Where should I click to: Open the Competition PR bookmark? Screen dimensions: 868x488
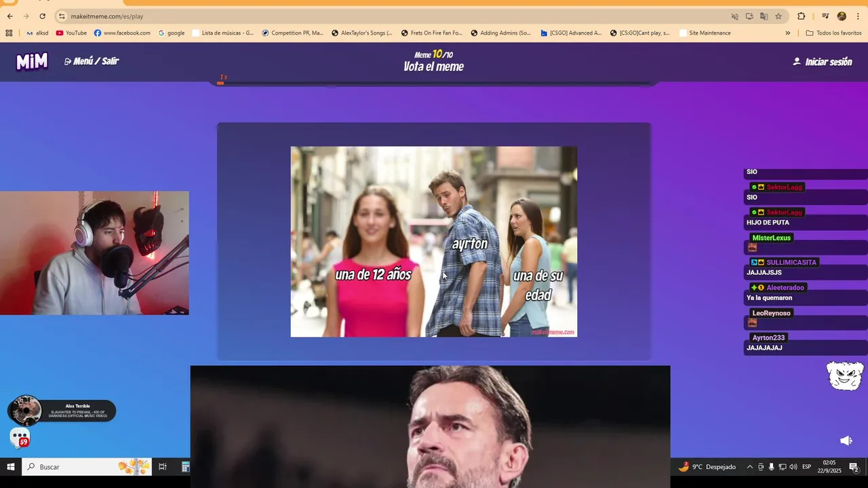(292, 33)
